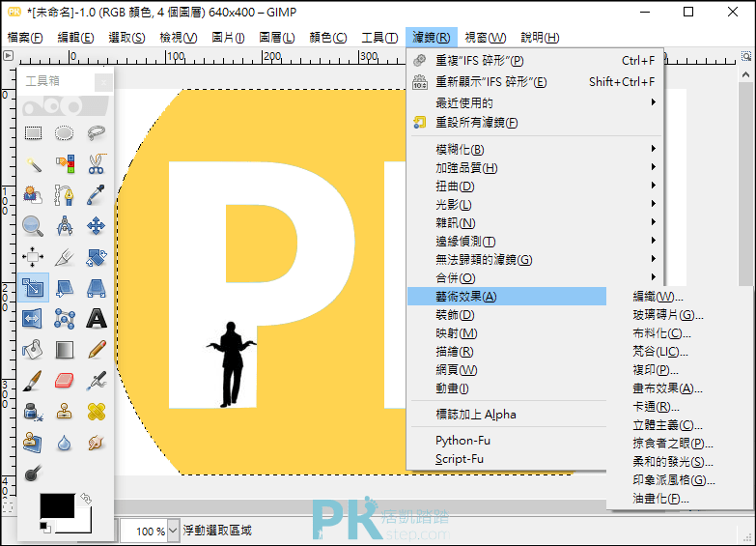This screenshot has width=756, height=546.
Task: Select the Rotate tool
Action: pos(96,257)
